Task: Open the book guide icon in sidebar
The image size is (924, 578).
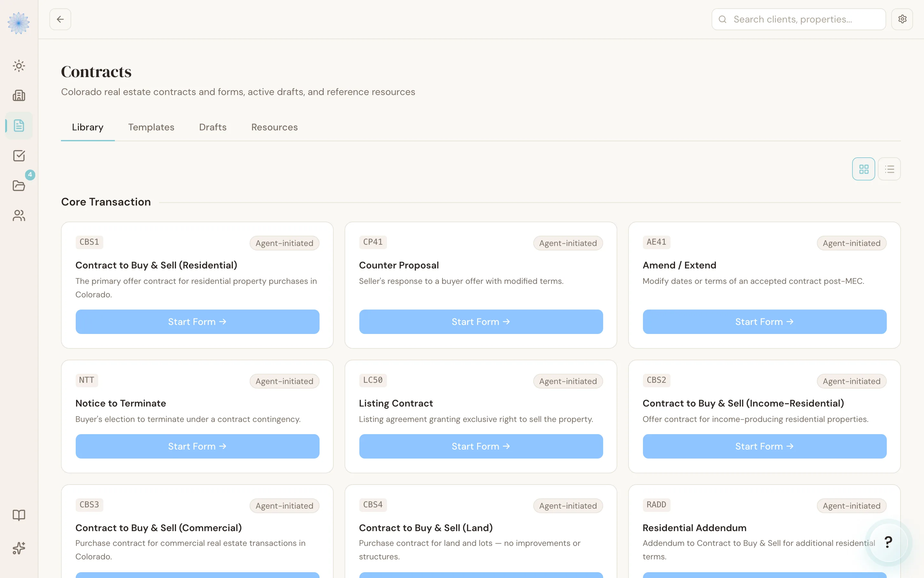Action: point(19,515)
